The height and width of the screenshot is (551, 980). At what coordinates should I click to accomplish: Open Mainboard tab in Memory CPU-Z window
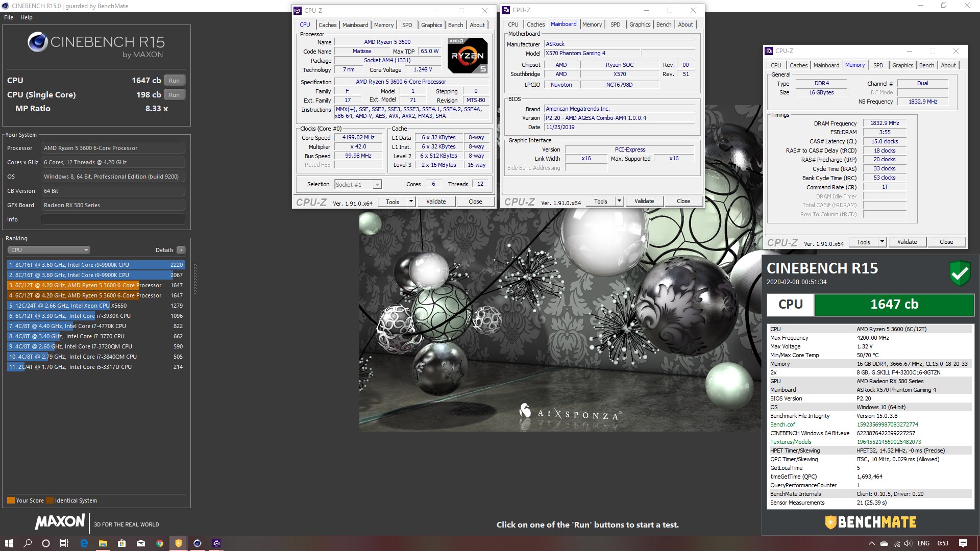826,65
